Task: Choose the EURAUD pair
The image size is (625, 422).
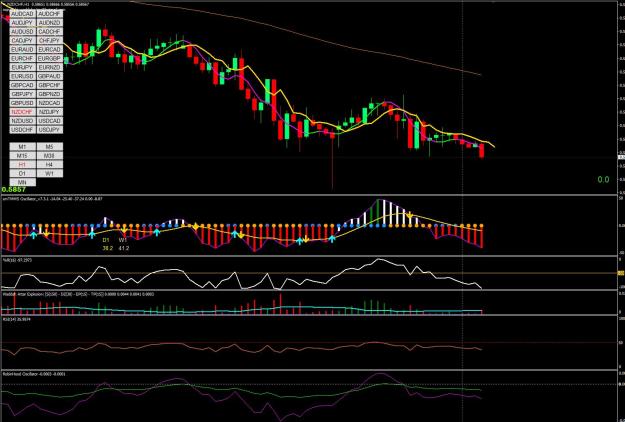Action: point(22,49)
